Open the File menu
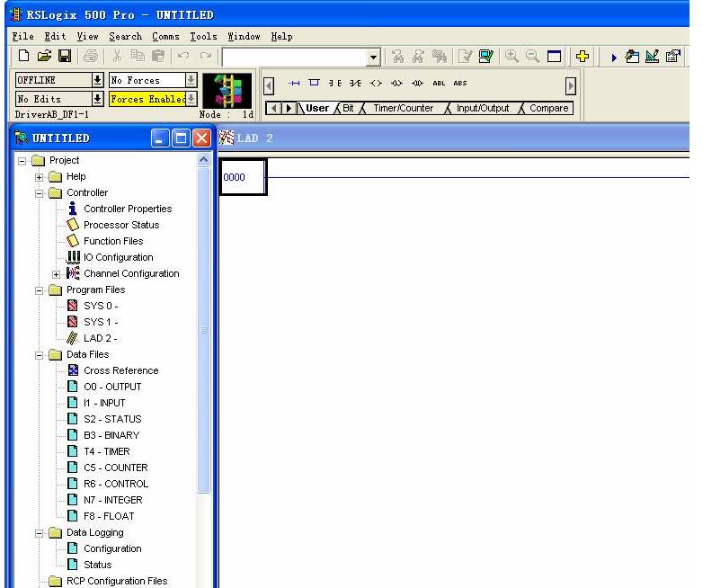Image resolution: width=703 pixels, height=588 pixels. [x=22, y=36]
